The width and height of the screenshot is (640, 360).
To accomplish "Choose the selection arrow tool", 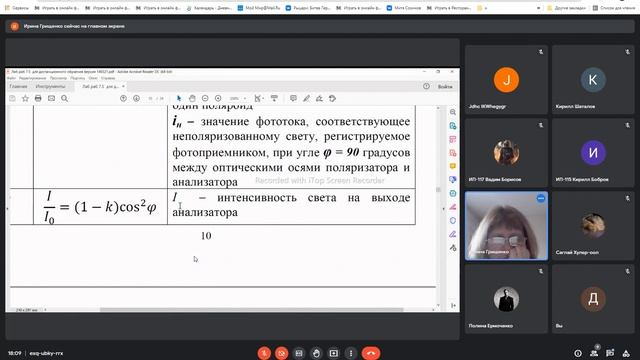I will click(179, 98).
